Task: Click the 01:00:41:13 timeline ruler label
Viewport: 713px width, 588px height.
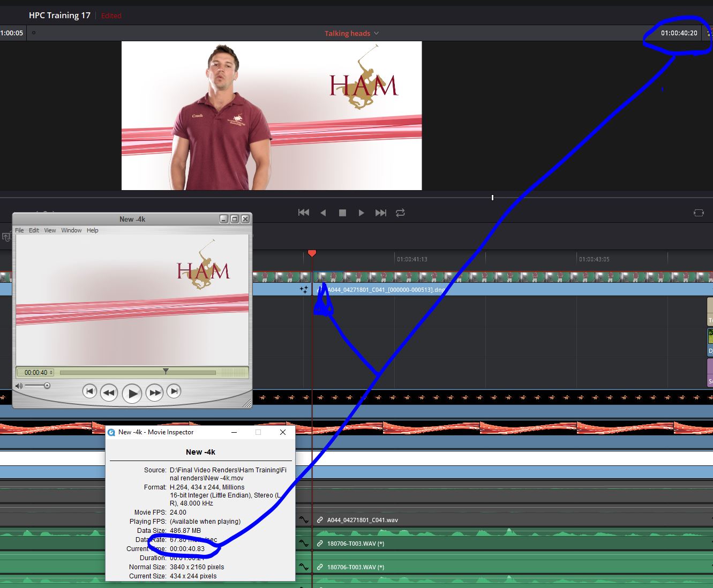Action: [x=412, y=259]
